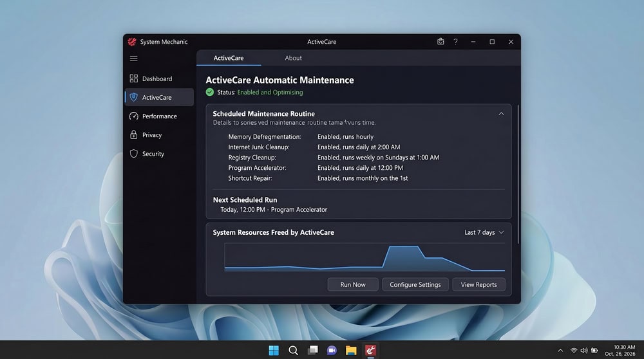Open the Windows Start menu

pos(274,350)
